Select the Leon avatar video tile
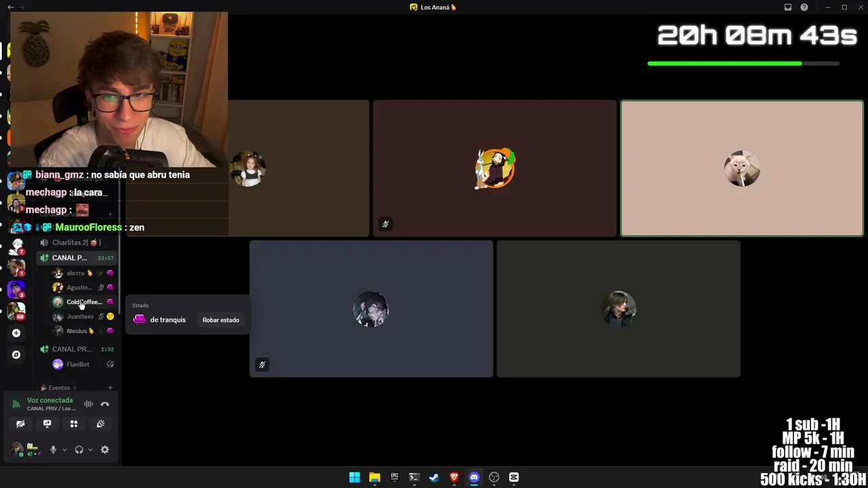 (x=618, y=309)
